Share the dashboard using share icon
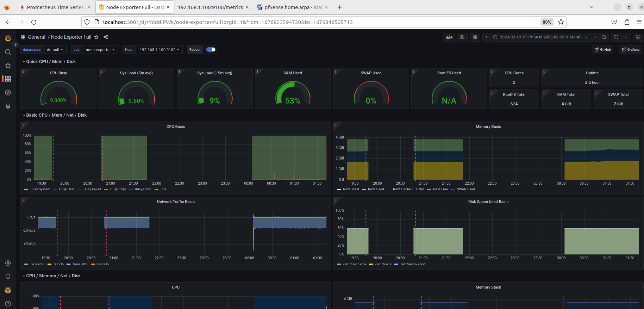 [106, 37]
